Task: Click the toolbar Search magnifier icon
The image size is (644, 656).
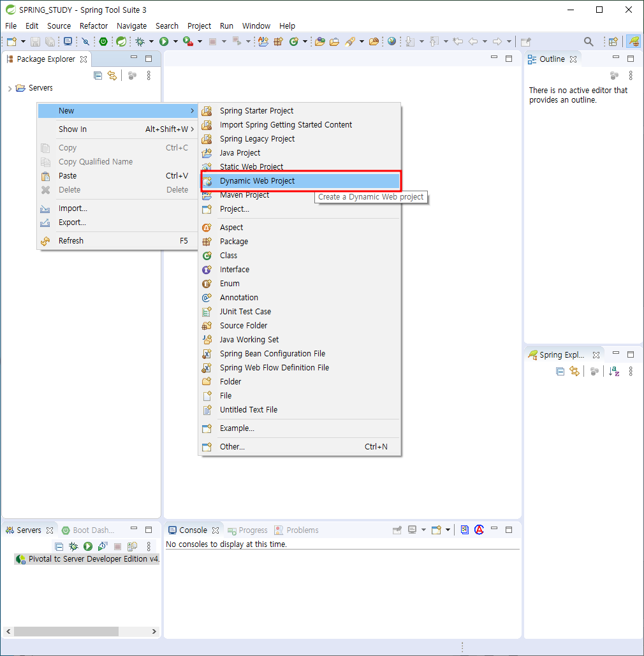Action: click(x=589, y=41)
